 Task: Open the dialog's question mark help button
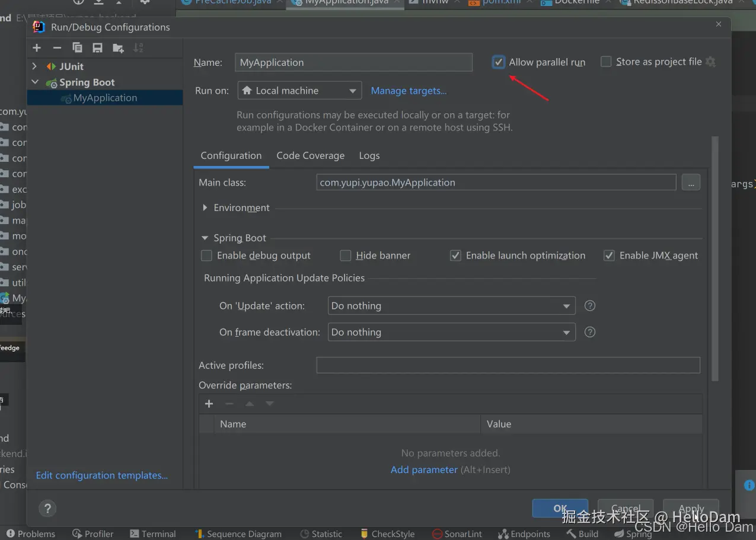click(47, 508)
